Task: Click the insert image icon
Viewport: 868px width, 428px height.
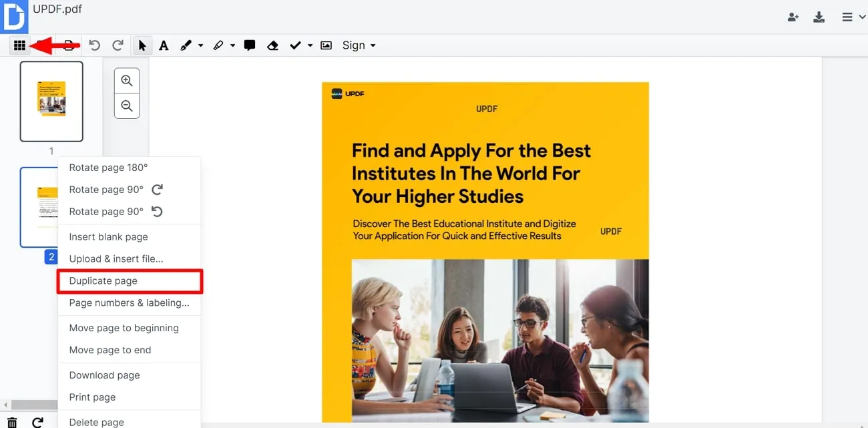Action: click(326, 45)
